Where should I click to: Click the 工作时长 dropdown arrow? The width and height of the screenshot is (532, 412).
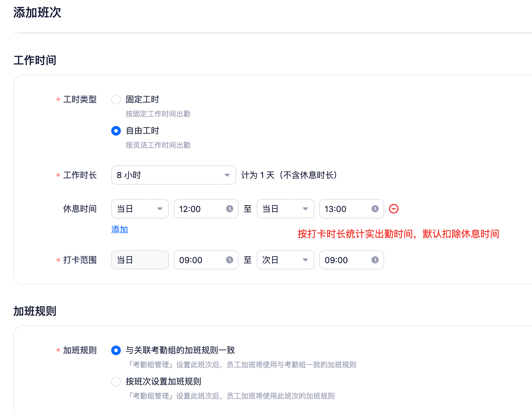click(227, 175)
